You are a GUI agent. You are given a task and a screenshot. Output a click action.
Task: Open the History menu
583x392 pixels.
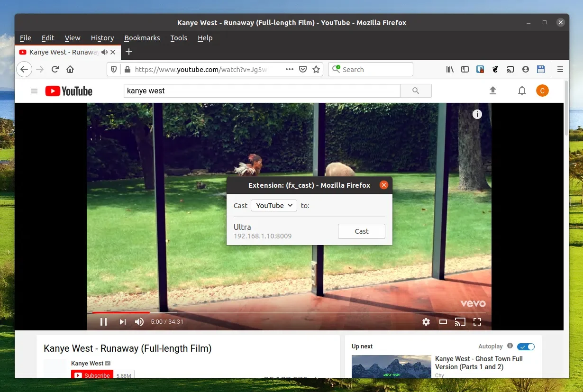[x=102, y=38]
